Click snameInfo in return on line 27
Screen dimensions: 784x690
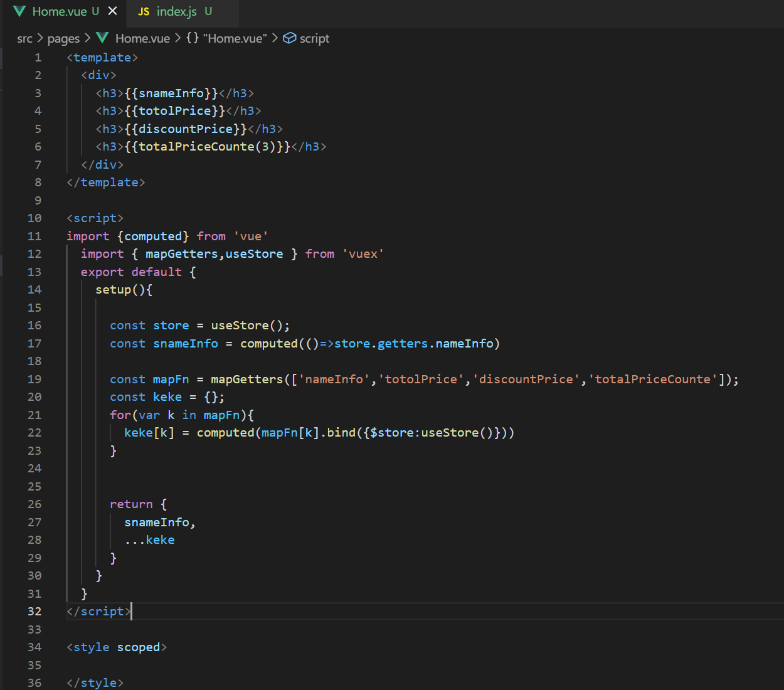[x=157, y=523]
